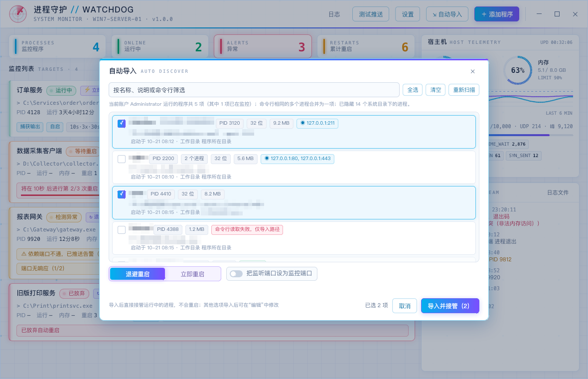588x379 pixels.
Task: Click the 旧版打印服务 card title
Action: pyautogui.click(x=36, y=293)
